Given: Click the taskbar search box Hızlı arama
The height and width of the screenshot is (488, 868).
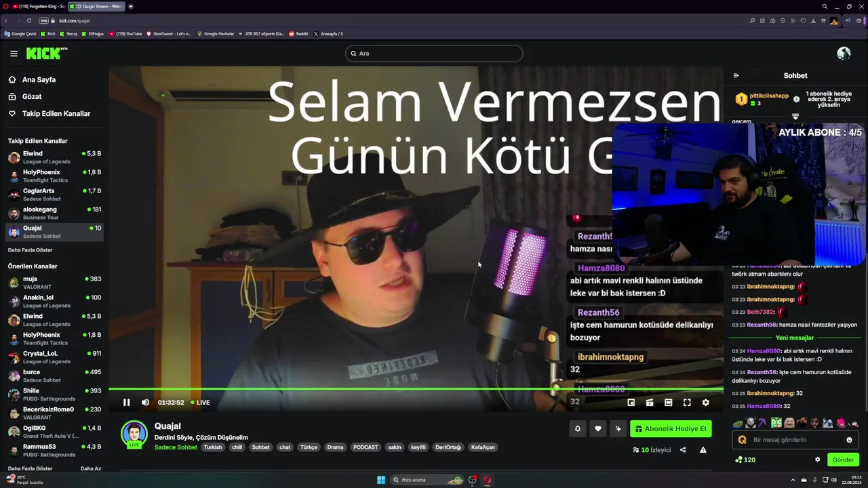Looking at the screenshot, I should tap(427, 480).
